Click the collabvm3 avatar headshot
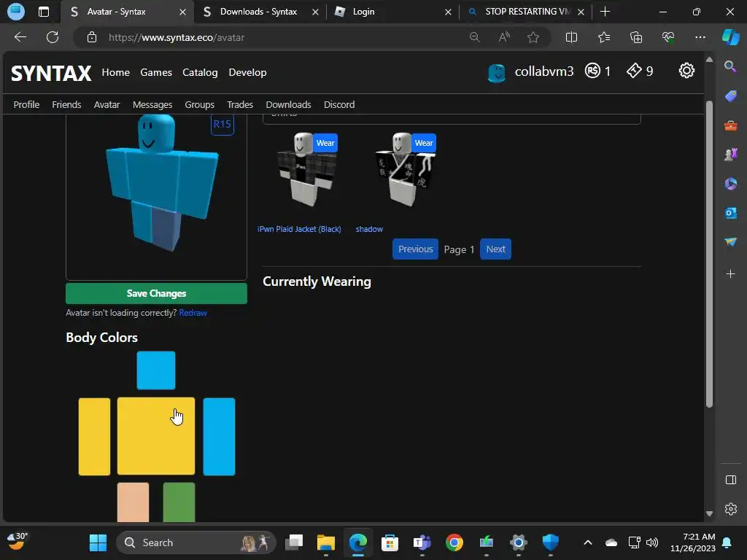747x560 pixels. click(496, 72)
